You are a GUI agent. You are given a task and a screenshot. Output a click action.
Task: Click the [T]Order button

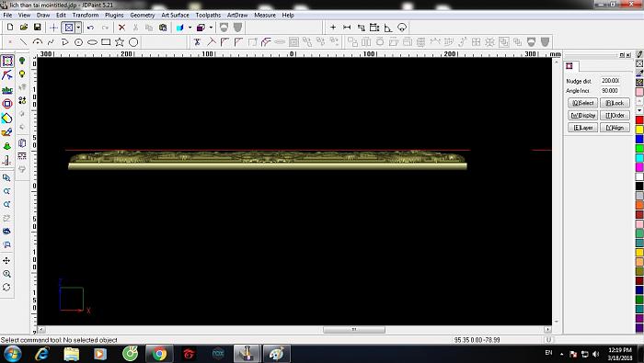coord(615,115)
